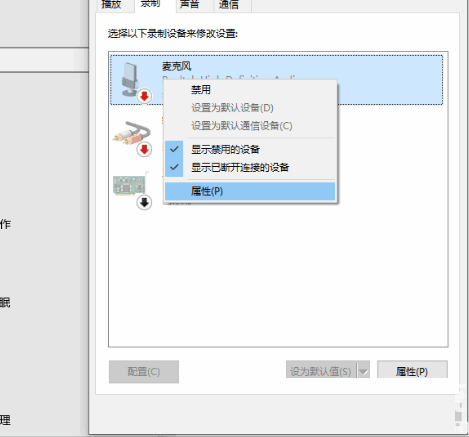Screen dimensions: 469x437
Task: Toggle the 显示禁用的设备 checkmark
Action: coord(174,149)
